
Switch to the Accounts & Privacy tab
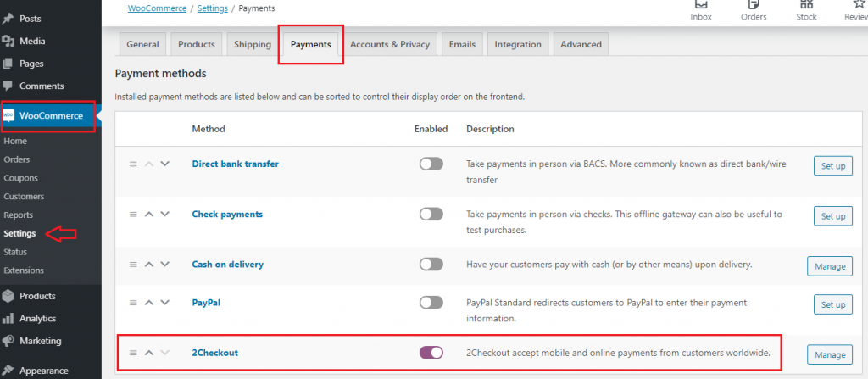click(x=389, y=44)
